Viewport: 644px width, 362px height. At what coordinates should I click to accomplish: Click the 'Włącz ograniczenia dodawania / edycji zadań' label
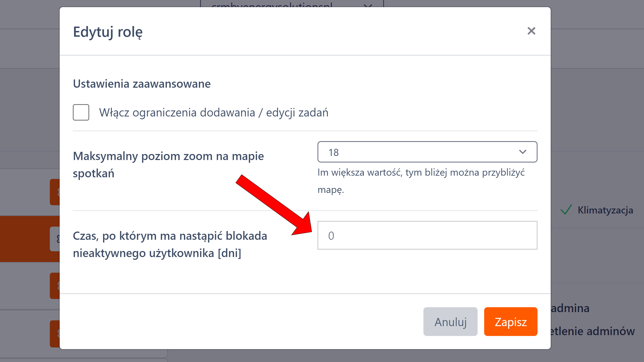tap(213, 113)
